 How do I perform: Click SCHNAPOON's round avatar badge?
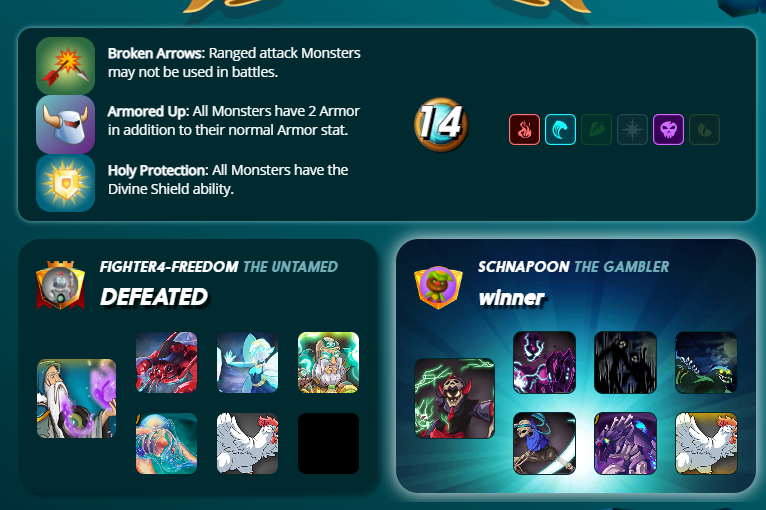tap(438, 287)
